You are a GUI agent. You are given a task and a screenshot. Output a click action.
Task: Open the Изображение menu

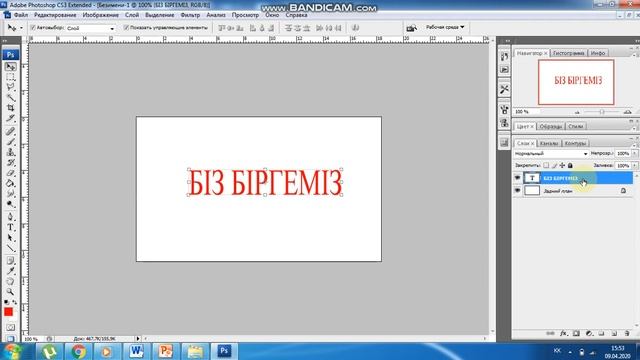100,15
